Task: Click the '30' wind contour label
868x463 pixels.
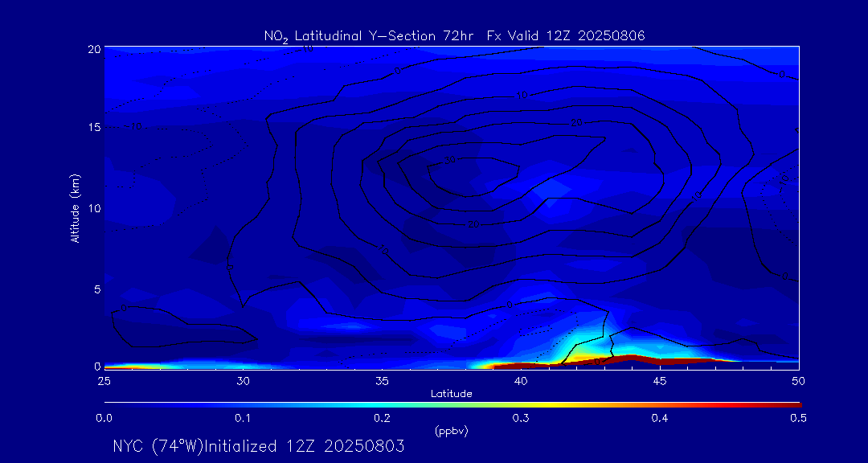Action: point(450,161)
